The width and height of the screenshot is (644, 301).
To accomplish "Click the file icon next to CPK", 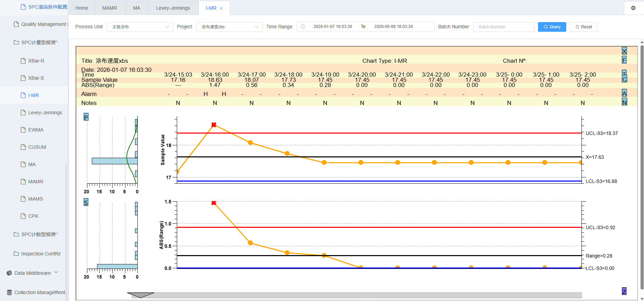I will 23,216.
